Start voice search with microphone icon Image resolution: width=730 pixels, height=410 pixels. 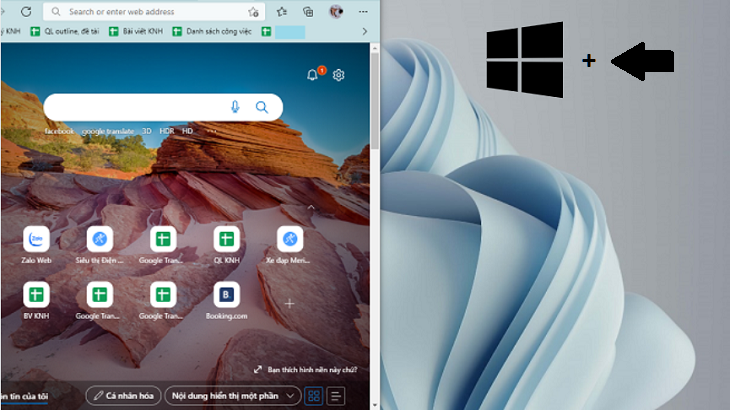click(x=235, y=107)
